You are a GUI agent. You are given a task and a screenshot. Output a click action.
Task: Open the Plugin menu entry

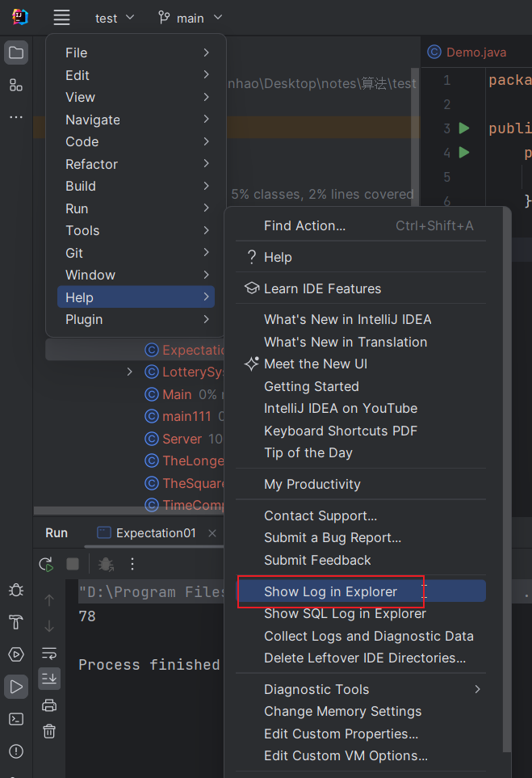coord(136,320)
